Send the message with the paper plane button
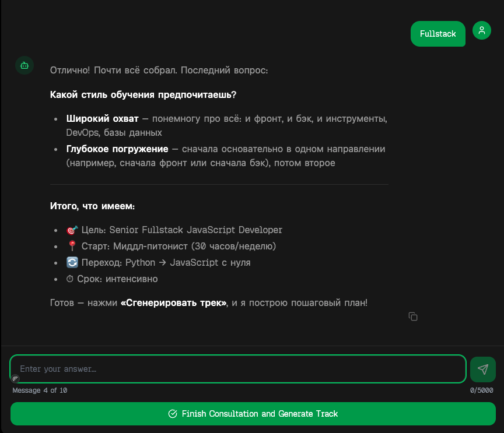 click(483, 369)
